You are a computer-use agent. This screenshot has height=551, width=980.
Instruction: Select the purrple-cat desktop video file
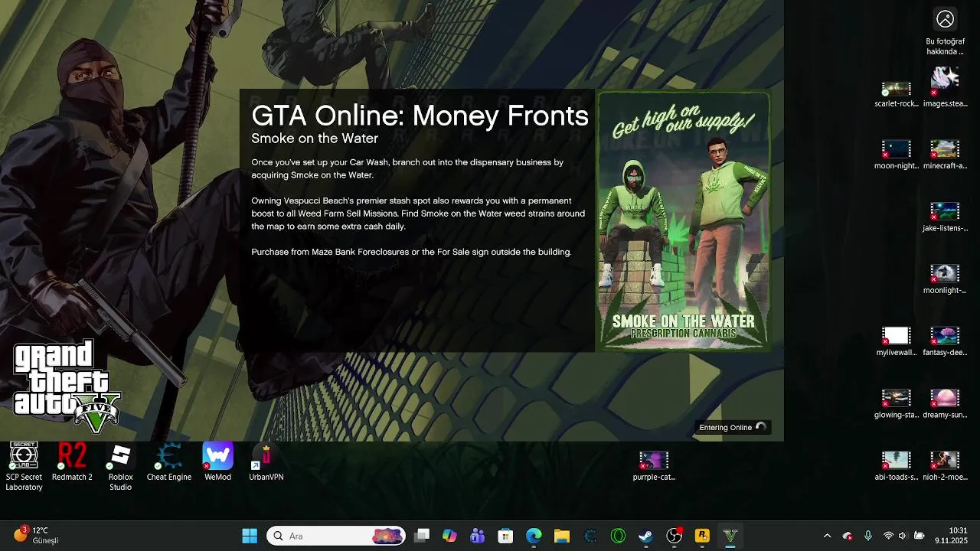[654, 466]
